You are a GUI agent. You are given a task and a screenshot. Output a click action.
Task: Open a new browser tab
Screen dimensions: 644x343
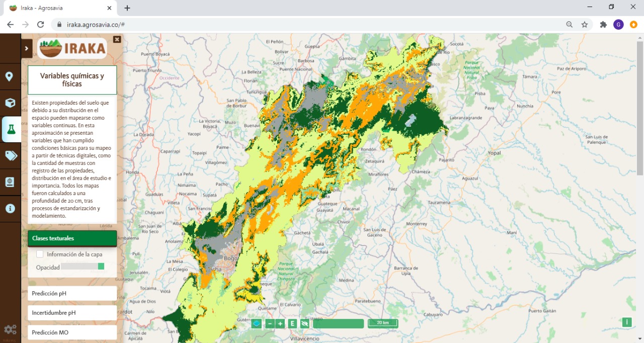coord(127,8)
